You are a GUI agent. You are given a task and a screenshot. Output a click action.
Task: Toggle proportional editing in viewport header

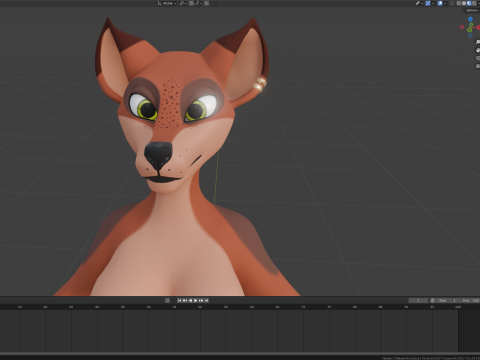pyautogui.click(x=206, y=3)
